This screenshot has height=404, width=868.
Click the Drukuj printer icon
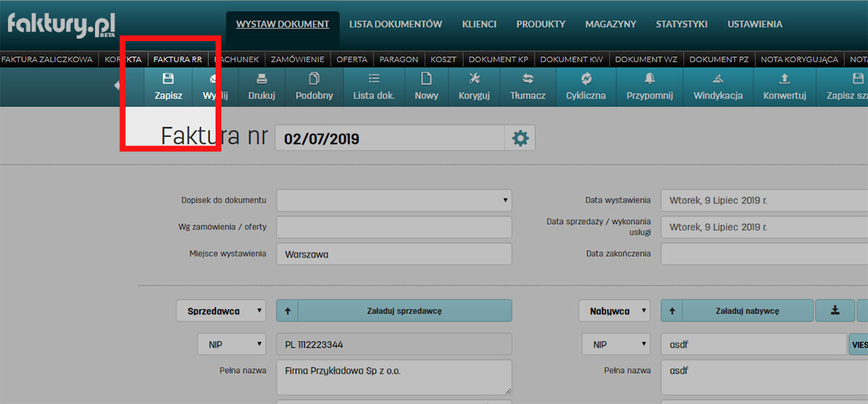pyautogui.click(x=262, y=79)
